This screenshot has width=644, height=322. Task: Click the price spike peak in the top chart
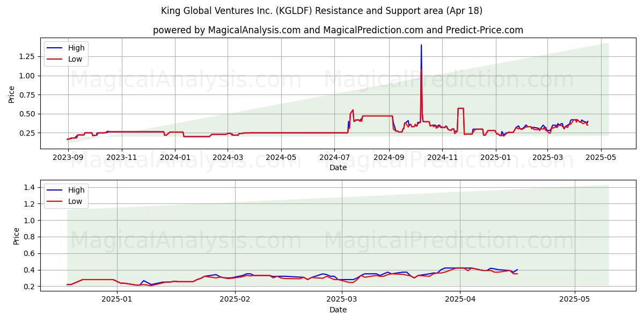[421, 45]
